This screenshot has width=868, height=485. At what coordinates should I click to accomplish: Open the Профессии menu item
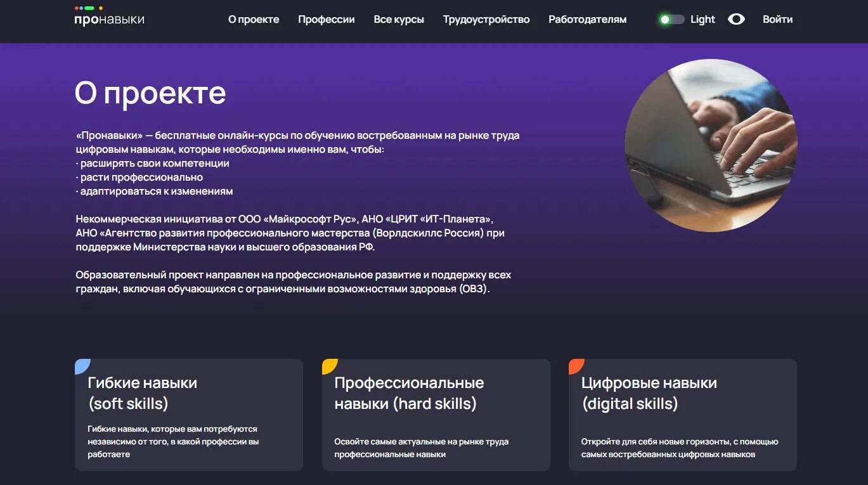326,19
